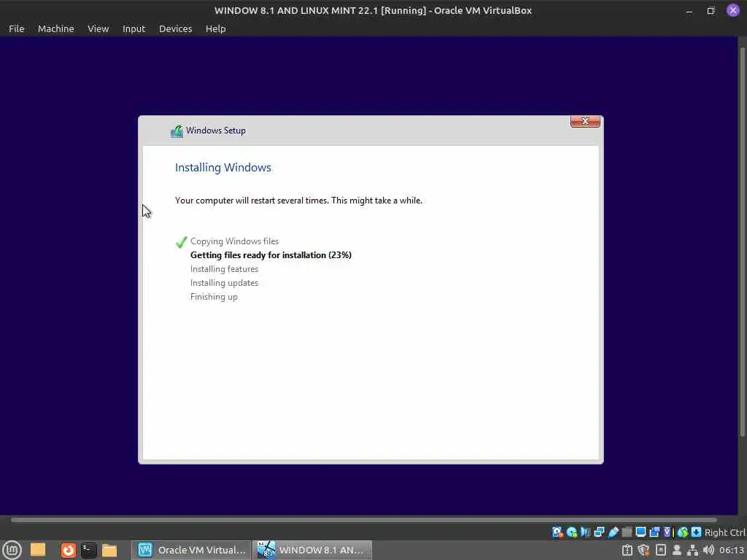Click the removable drives eject tray icon
747x560 pixels.
[661, 550]
